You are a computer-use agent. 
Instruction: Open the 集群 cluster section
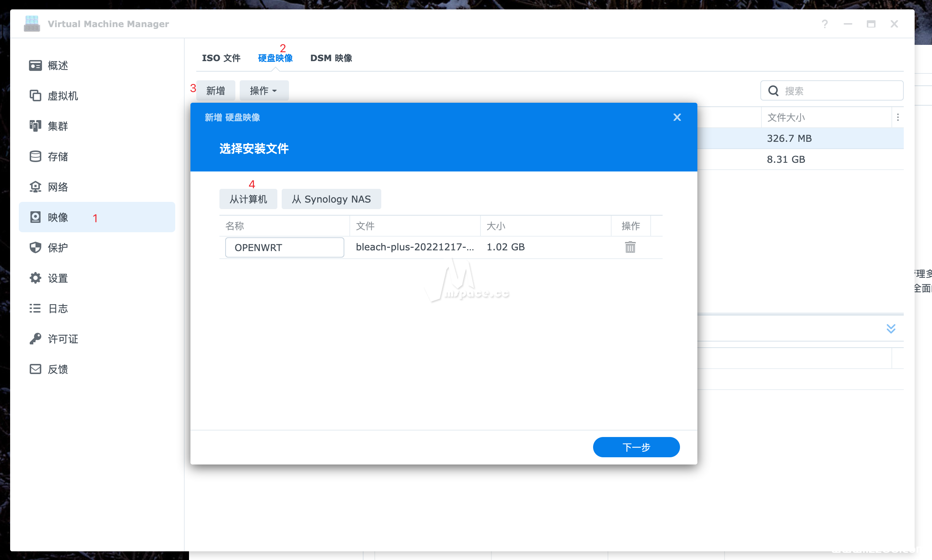click(x=58, y=126)
